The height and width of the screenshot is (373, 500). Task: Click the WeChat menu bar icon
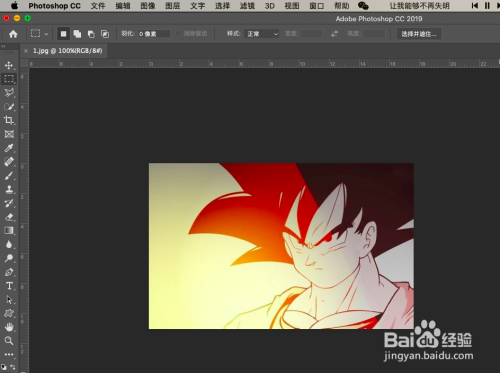(363, 6)
